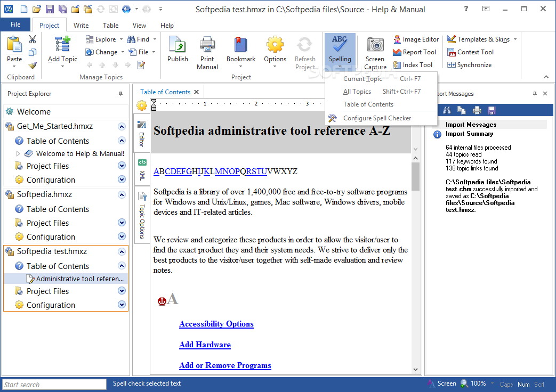556x392 pixels.
Task: Click the question mark help icon in title bar
Action: pyautogui.click(x=466, y=9)
